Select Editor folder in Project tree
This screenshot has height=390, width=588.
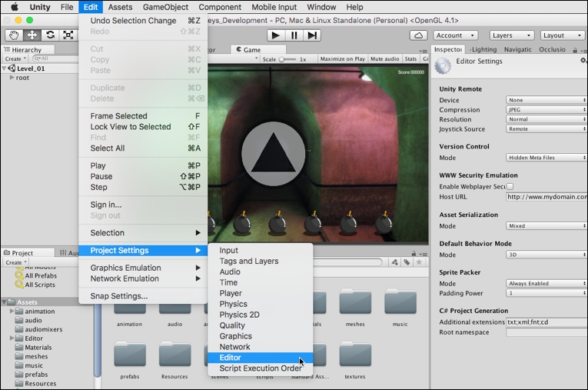coord(29,338)
